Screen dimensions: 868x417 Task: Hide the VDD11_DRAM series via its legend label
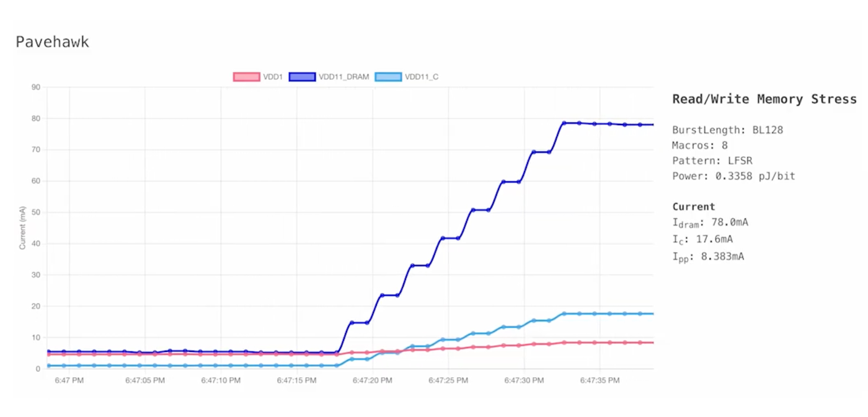click(x=343, y=77)
